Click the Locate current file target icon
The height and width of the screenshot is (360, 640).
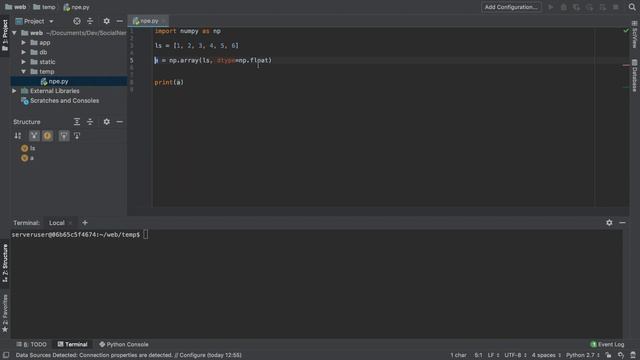pyautogui.click(x=77, y=21)
